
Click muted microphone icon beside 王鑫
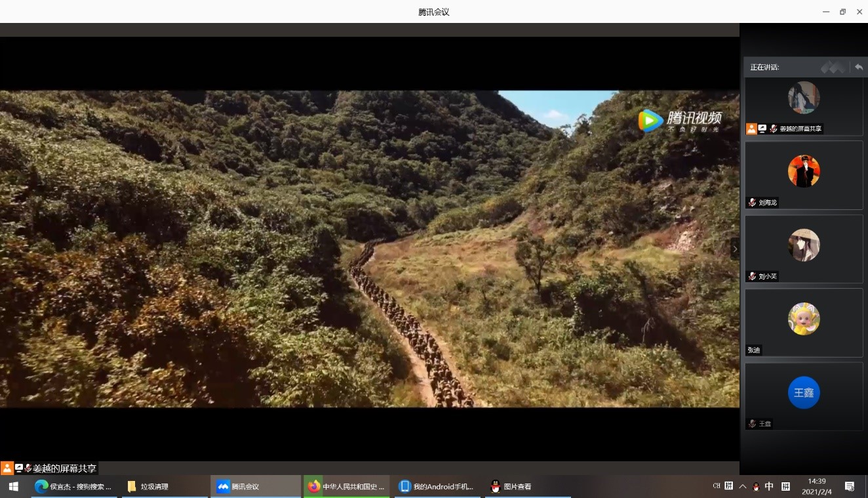click(752, 424)
